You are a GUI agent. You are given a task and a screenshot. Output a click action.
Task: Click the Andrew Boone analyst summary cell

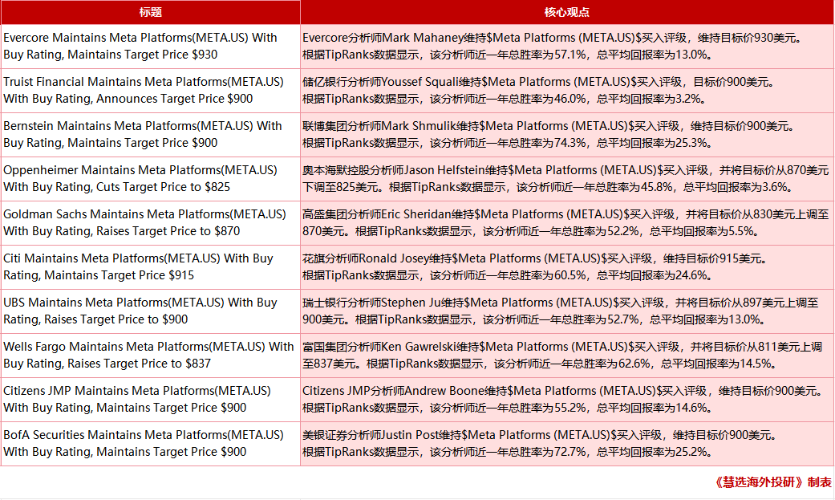(567, 400)
